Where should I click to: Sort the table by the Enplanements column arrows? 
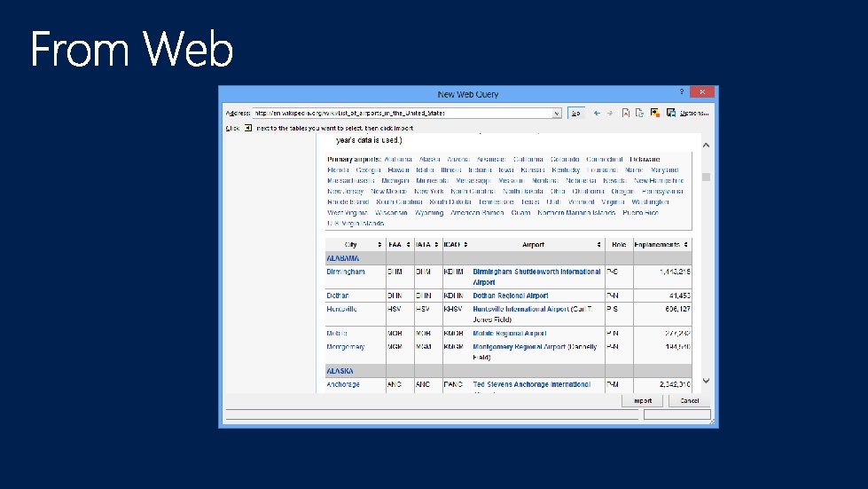pos(686,245)
